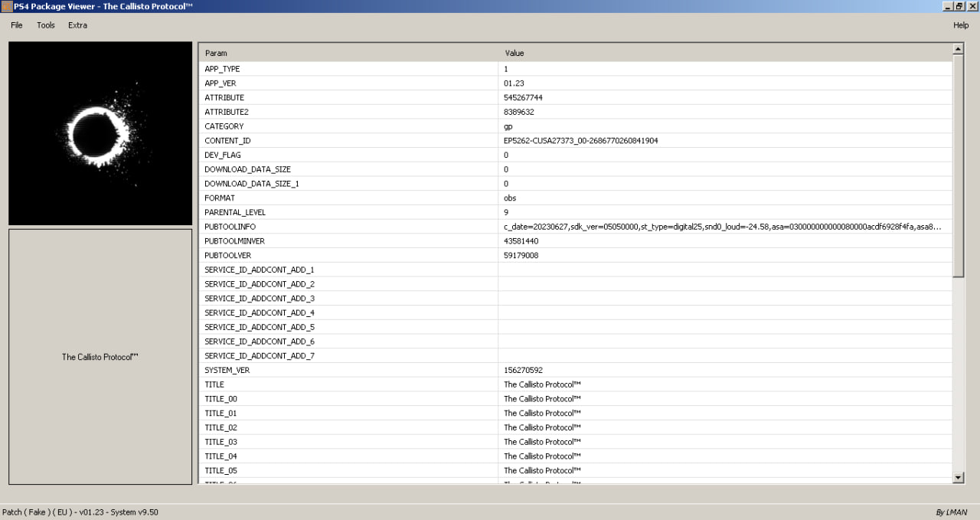The height and width of the screenshot is (520, 980).
Task: Select the SERVICE_ID_ADDCONT_ADD_4 parameter name
Action: click(260, 312)
